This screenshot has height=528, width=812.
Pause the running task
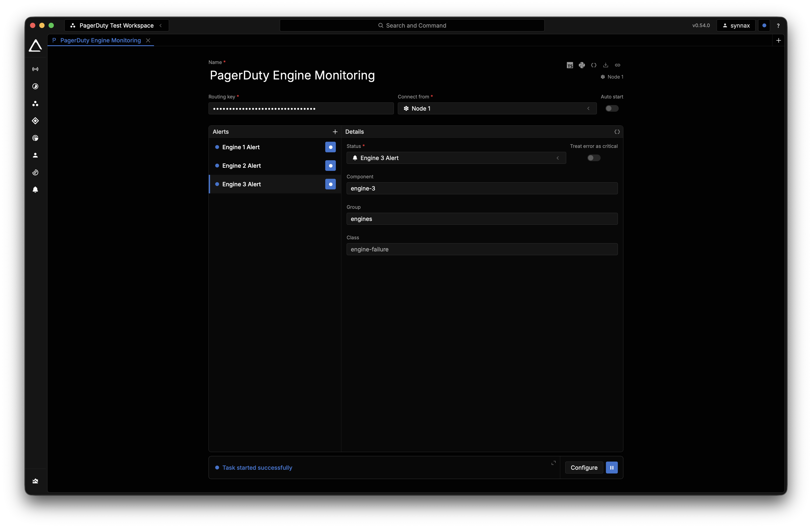tap(611, 468)
